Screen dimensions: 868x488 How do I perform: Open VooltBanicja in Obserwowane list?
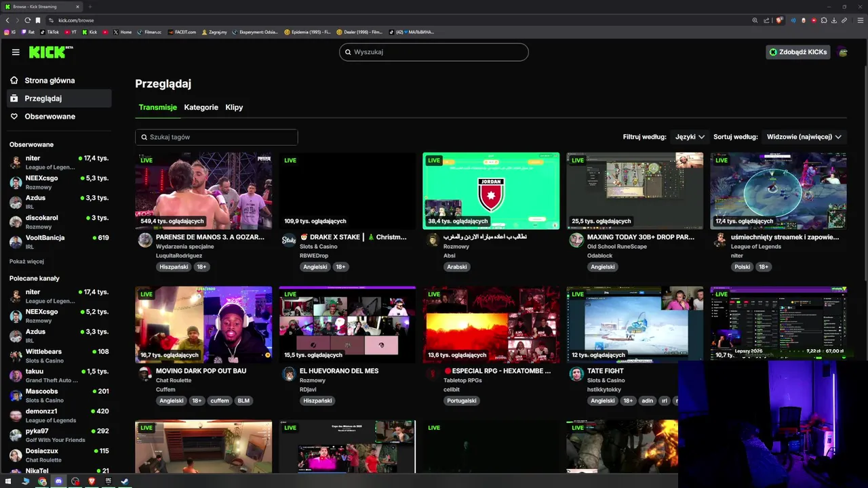(59, 242)
